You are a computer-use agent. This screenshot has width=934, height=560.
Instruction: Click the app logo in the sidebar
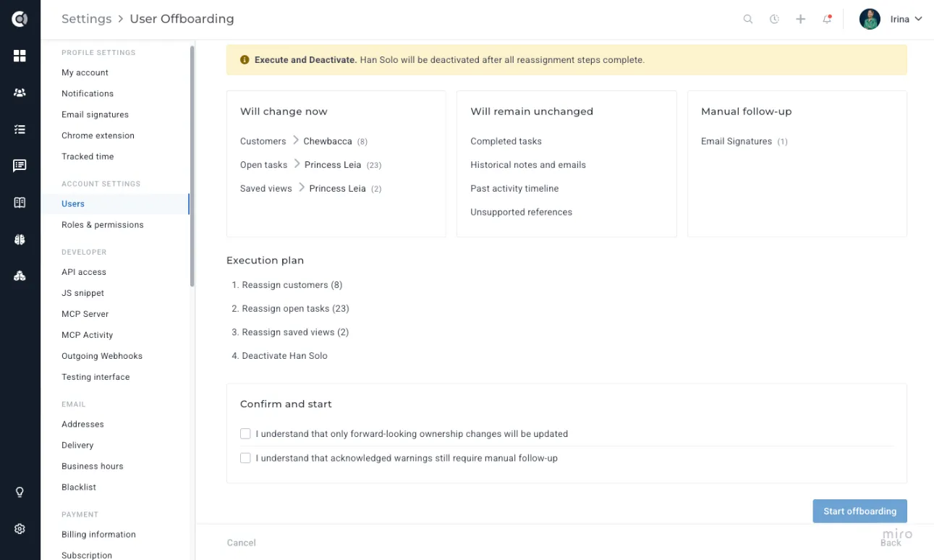[x=20, y=20]
